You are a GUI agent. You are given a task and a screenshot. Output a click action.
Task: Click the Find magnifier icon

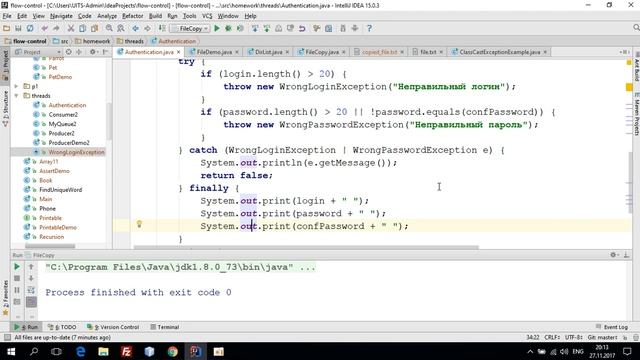pos(109,28)
